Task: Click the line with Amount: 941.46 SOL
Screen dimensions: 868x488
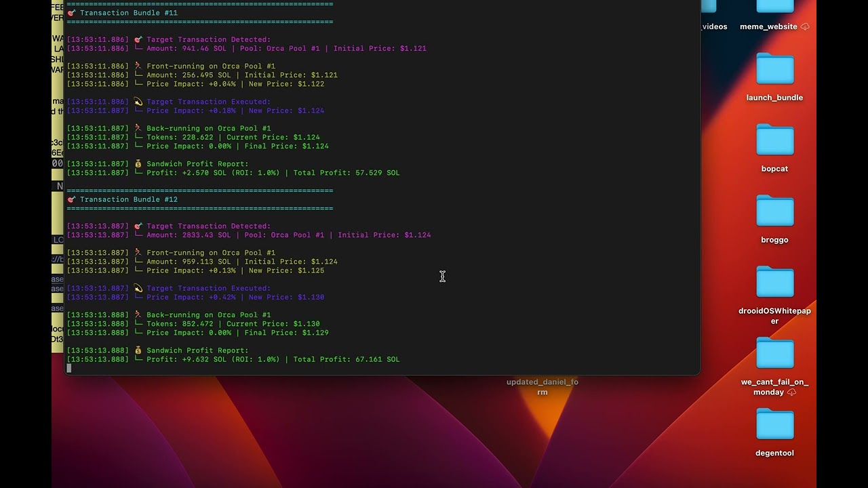Action: pos(247,49)
